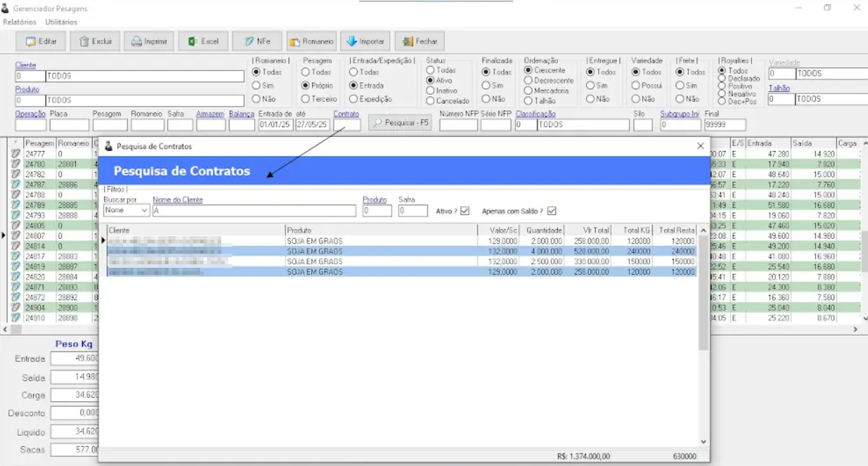Viewport: 868px width, 466px height.
Task: Open the Relatórios menu
Action: (x=20, y=22)
